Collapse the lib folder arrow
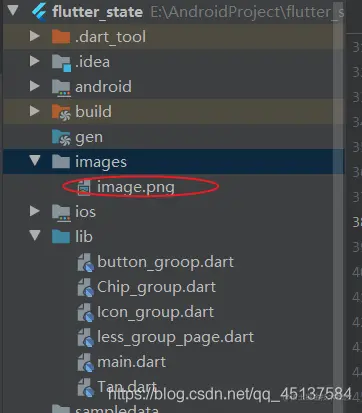This screenshot has width=362, height=413. [x=35, y=236]
